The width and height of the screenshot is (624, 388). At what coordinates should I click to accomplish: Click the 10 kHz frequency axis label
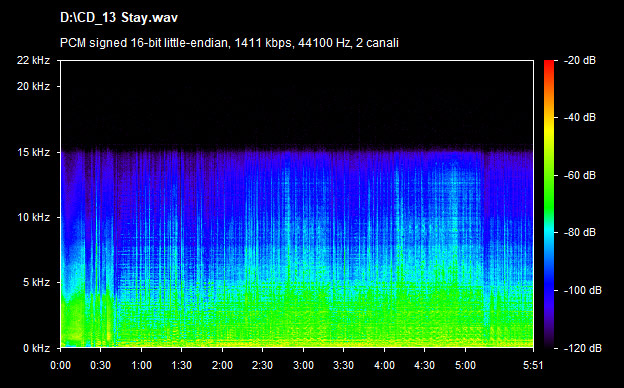tap(34, 217)
